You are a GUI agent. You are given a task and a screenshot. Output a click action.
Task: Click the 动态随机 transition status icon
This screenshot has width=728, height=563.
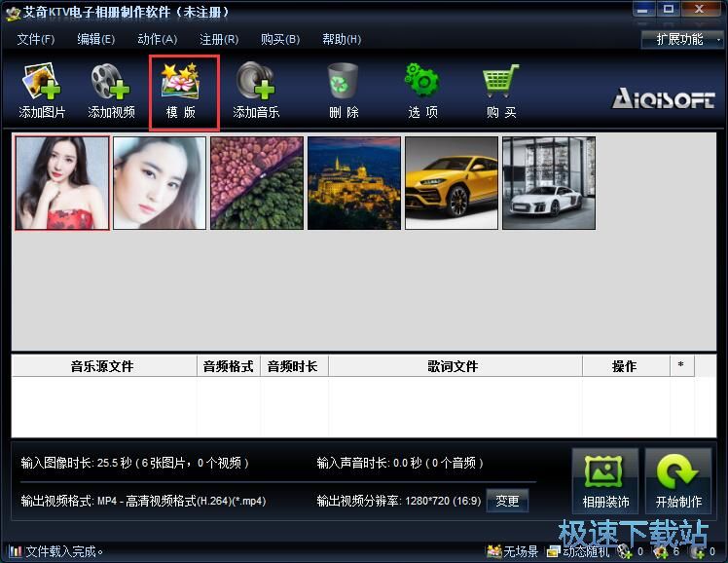coord(554,551)
